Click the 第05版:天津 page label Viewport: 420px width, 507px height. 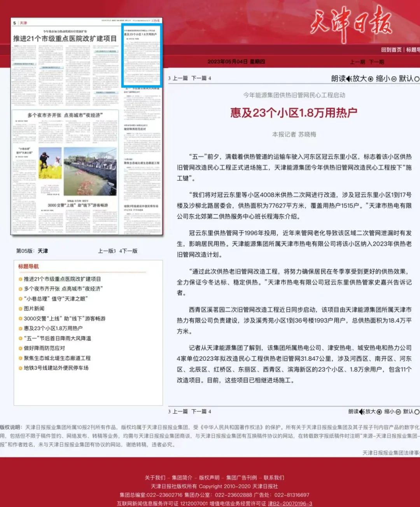point(32,251)
